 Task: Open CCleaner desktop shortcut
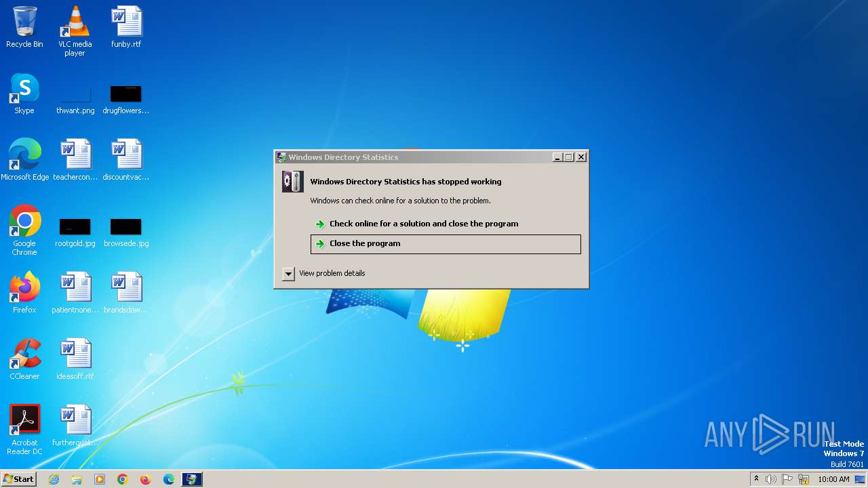[x=24, y=359]
